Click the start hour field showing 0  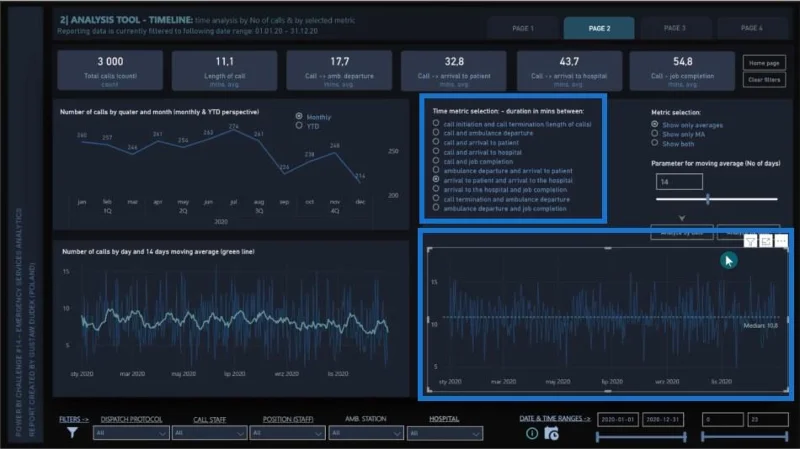click(x=722, y=419)
